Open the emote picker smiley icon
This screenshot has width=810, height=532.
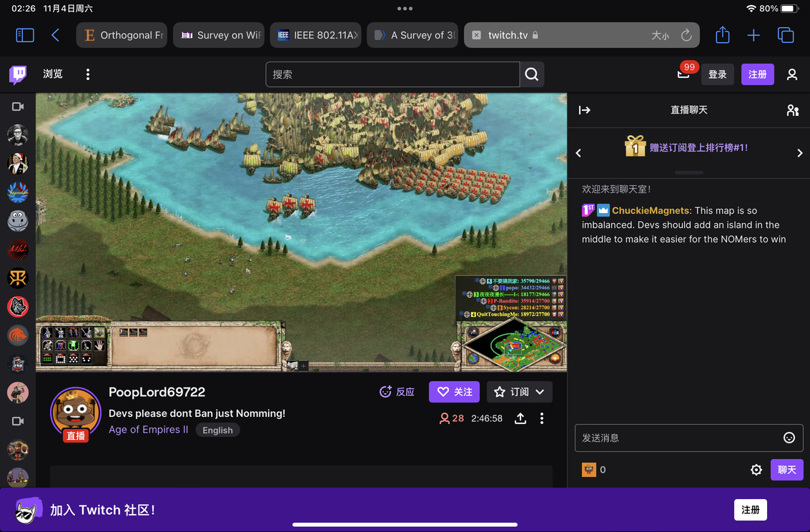789,438
